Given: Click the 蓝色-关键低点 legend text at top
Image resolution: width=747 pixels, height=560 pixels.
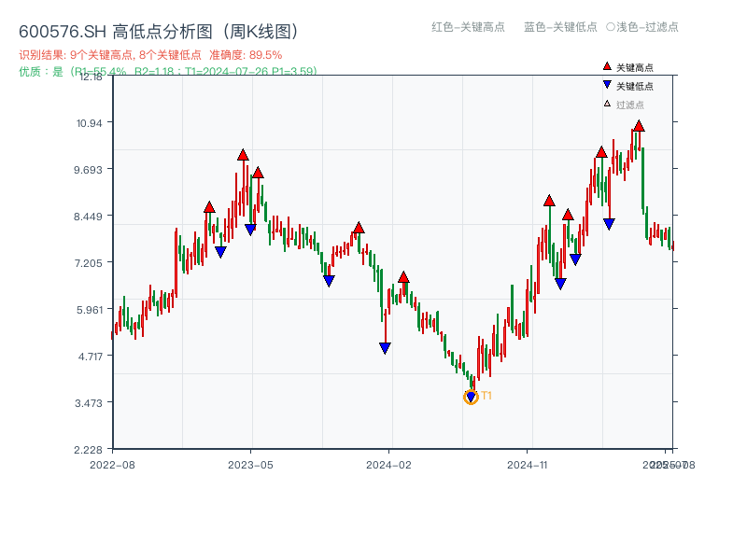Looking at the screenshot, I should (x=560, y=27).
